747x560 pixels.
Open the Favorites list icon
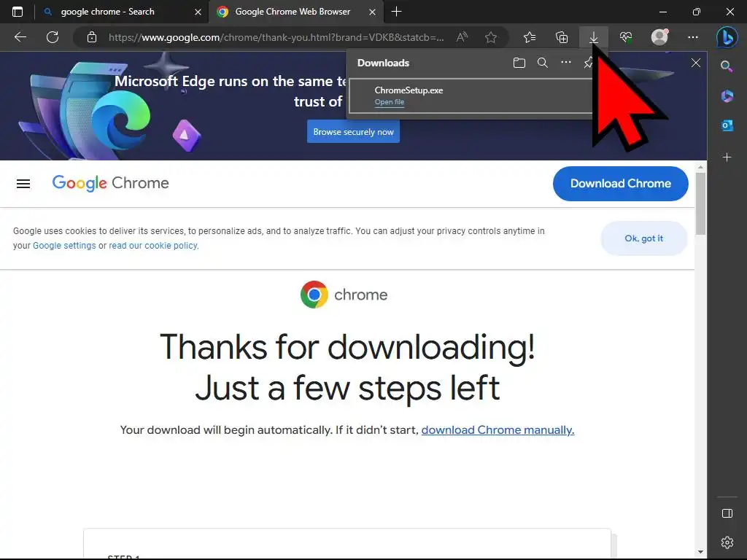coord(530,37)
